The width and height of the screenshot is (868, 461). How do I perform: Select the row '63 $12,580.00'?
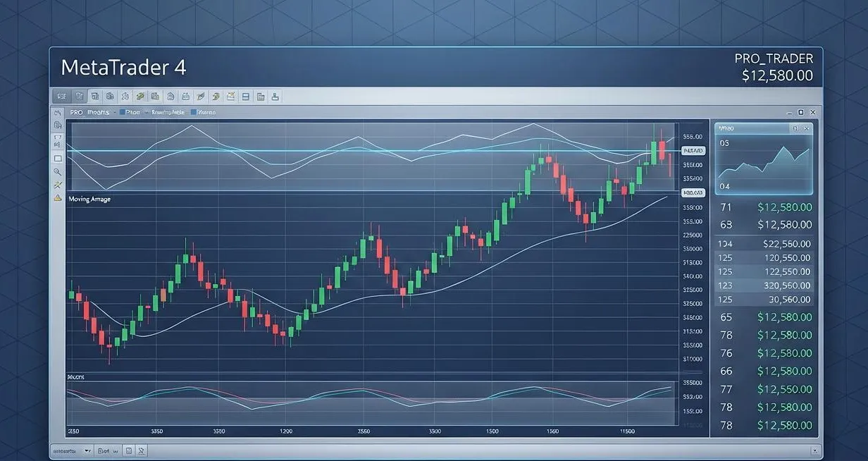[765, 225]
